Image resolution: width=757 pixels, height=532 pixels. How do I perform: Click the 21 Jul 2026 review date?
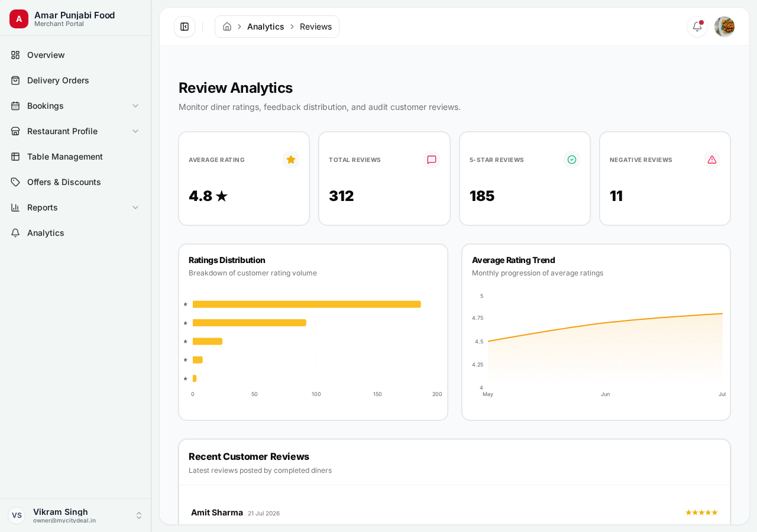pos(264,513)
